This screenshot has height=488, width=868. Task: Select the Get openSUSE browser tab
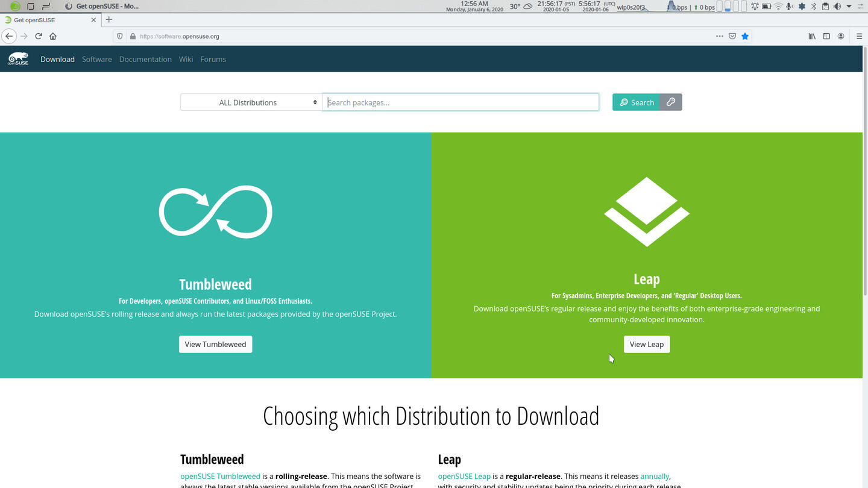[x=49, y=20]
